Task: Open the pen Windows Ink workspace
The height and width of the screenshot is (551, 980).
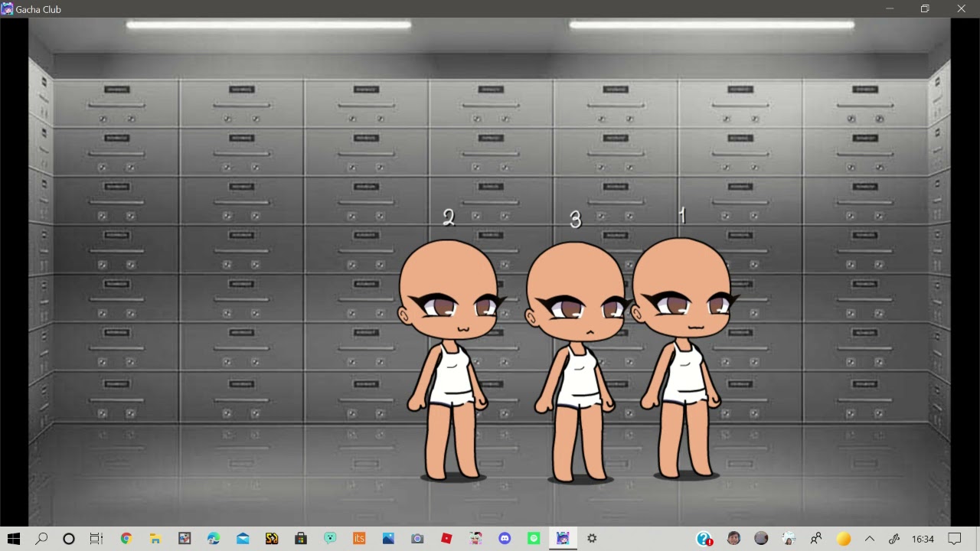Action: [893, 539]
